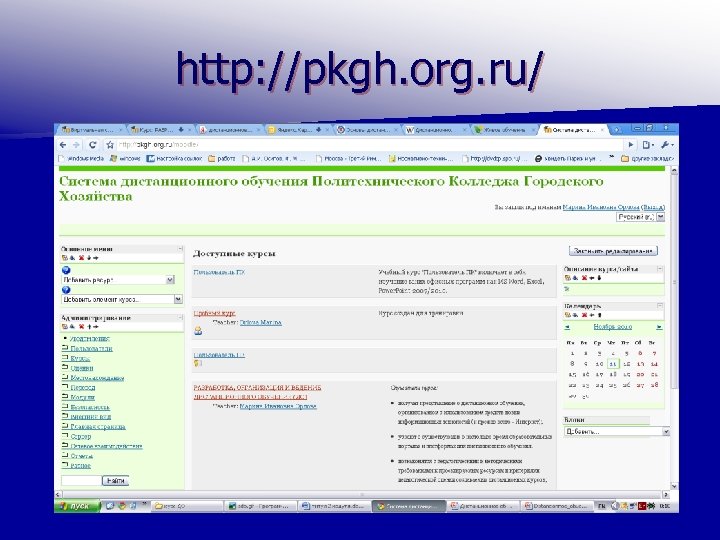Click red delete X in Описание курса/сайта block
The height and width of the screenshot is (540, 720).
(x=584, y=278)
